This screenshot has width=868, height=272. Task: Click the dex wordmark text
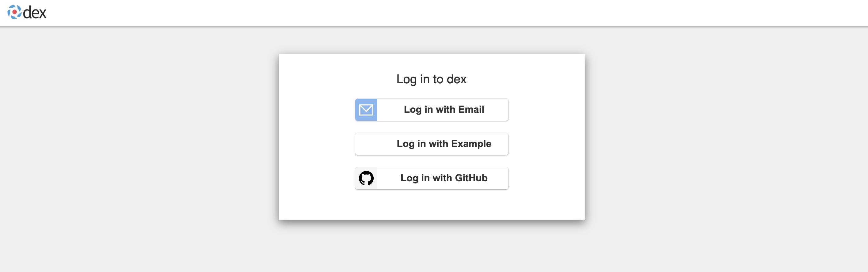click(36, 13)
